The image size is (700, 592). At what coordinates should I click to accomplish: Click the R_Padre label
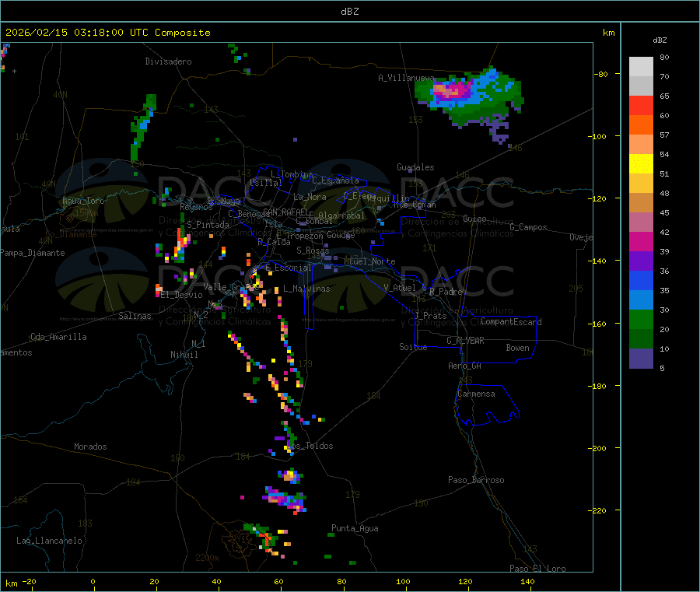[x=446, y=292]
